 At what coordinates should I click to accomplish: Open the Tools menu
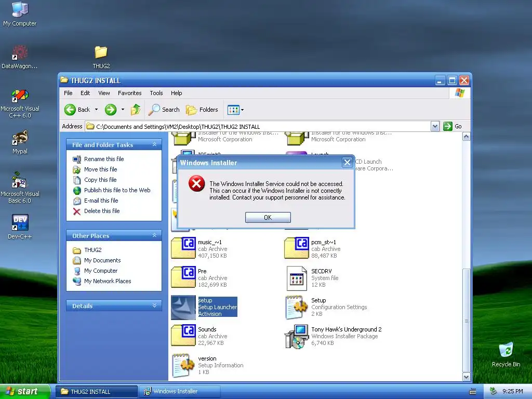click(x=156, y=93)
